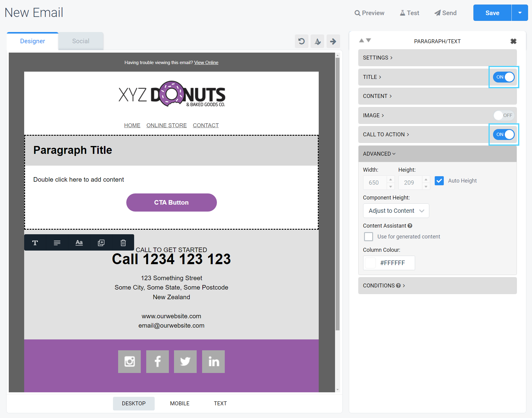Screen dimensions: 532x418
Task: Move component up with the up triangle
Action: [x=361, y=40]
